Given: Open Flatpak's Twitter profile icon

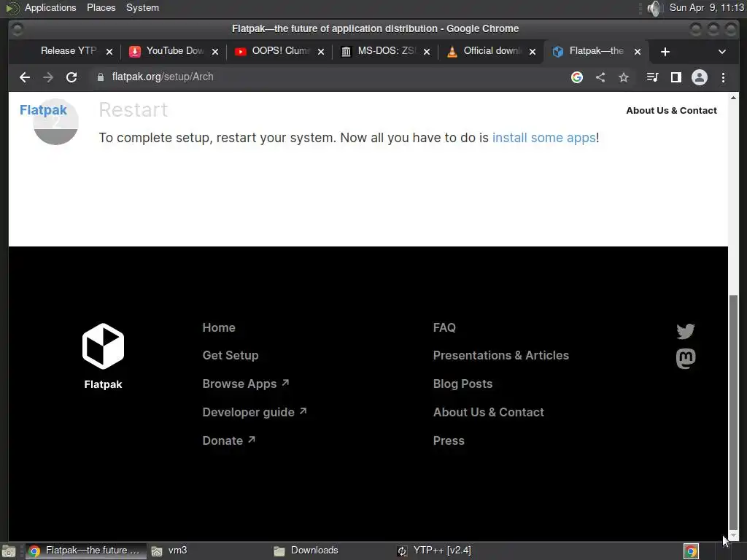Looking at the screenshot, I should click(686, 331).
